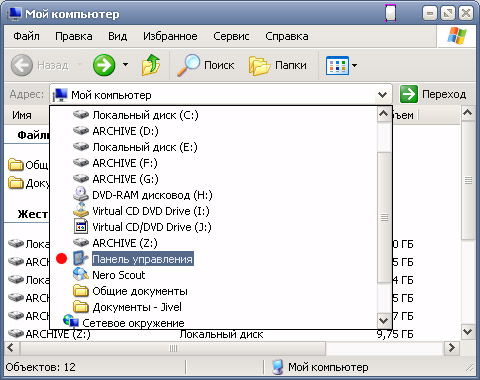Open the Вид menu
The image size is (480, 380).
[x=117, y=36]
